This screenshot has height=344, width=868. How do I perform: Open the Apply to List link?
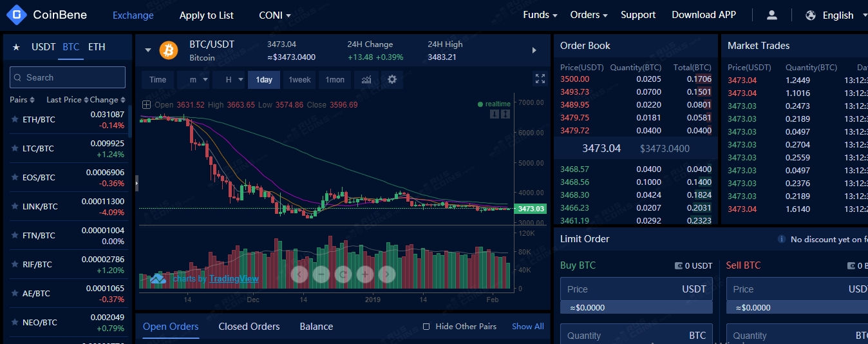[207, 15]
